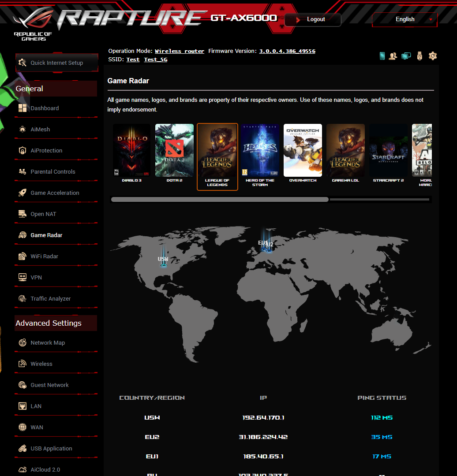Open the English language dropdown
The image size is (457, 476).
coord(405,19)
